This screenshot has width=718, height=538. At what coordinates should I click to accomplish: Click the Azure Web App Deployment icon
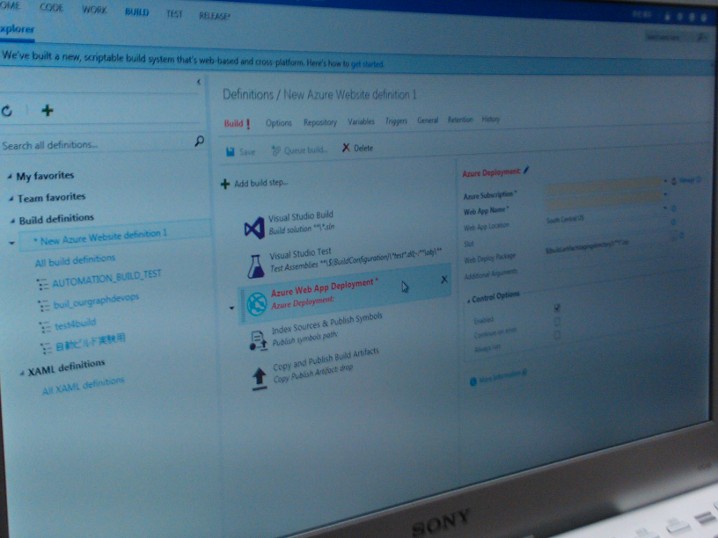257,304
